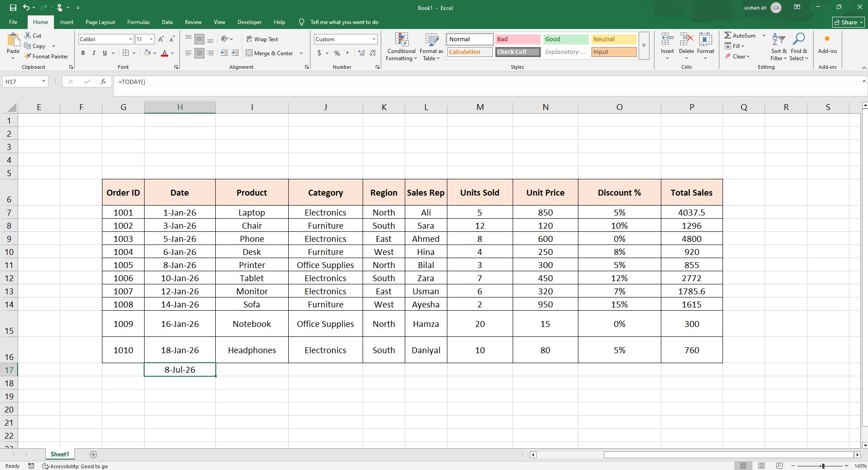Undo the last action
Viewport: 868px width, 470px height.
click(26, 8)
